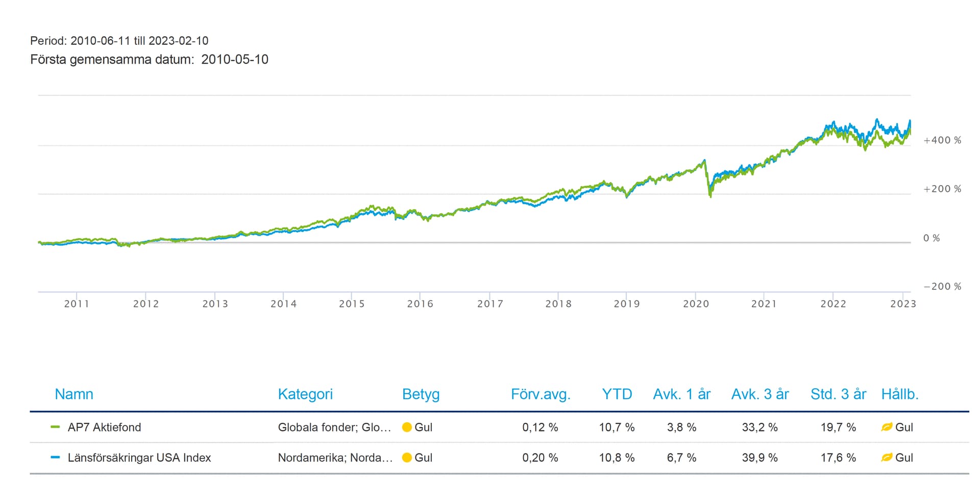Click the sustainability leaf icon for Länsförsäkringar USA Index
The height and width of the screenshot is (485, 980).
pyautogui.click(x=887, y=457)
